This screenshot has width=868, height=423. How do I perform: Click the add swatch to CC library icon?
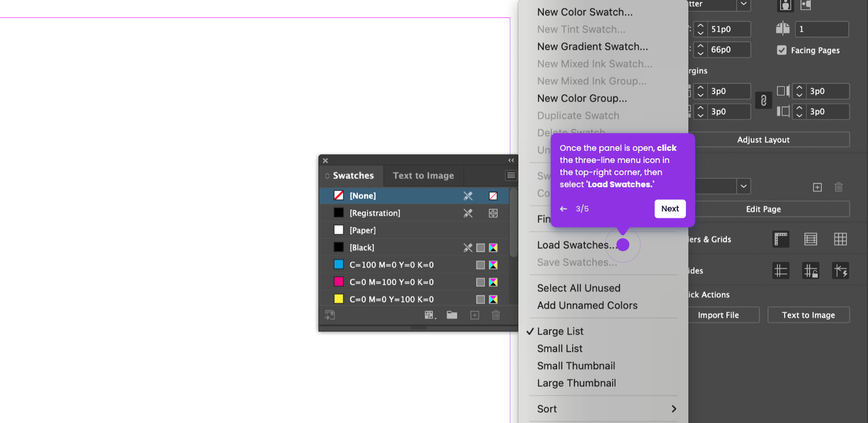[x=330, y=315]
